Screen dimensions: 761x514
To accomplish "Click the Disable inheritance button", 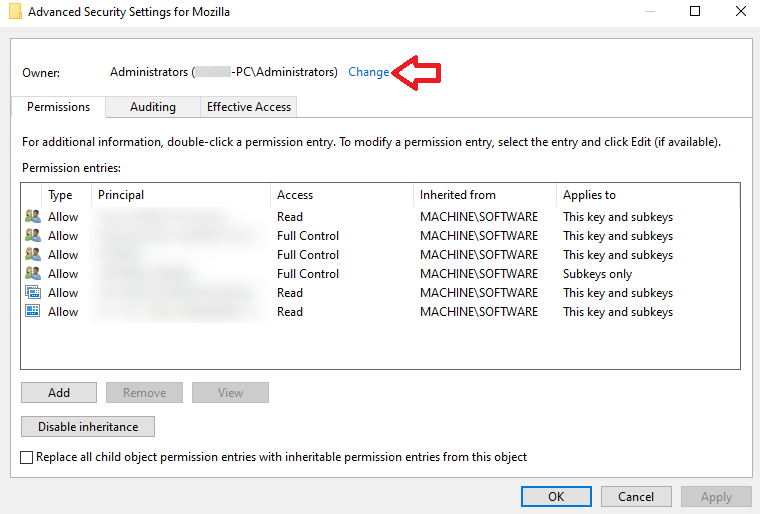I will tap(88, 427).
